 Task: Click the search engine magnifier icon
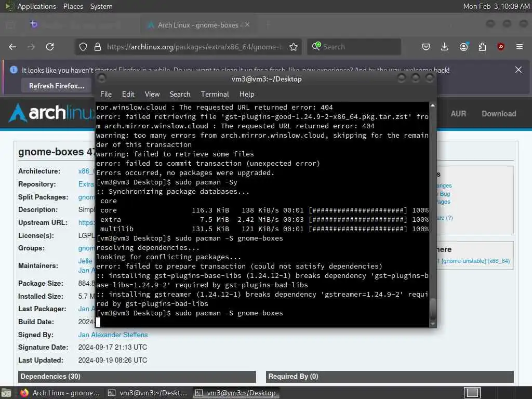(316, 46)
